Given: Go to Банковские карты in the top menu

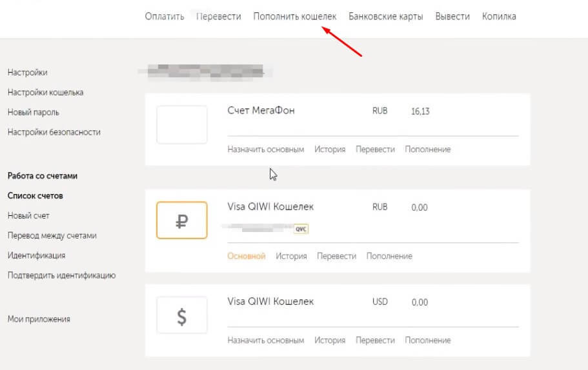Looking at the screenshot, I should point(386,17).
